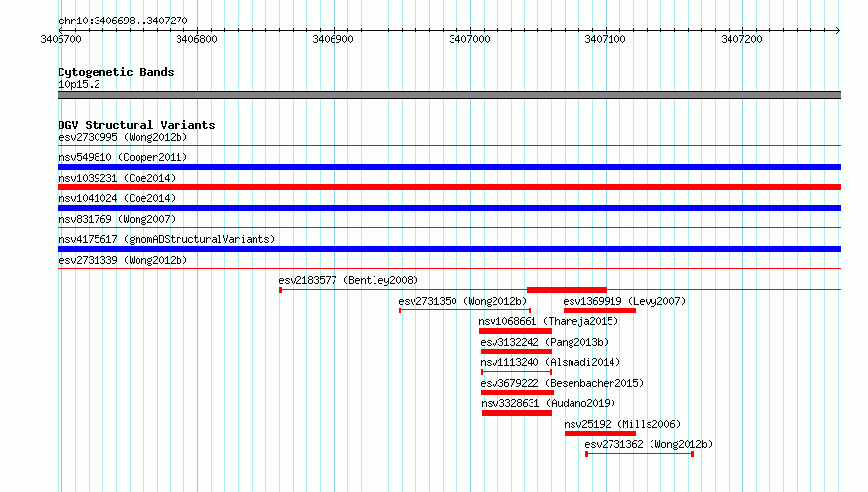Viewport: 868px width, 492px height.
Task: Select the thin red line of nsv831769
Action: pyautogui.click(x=449, y=228)
